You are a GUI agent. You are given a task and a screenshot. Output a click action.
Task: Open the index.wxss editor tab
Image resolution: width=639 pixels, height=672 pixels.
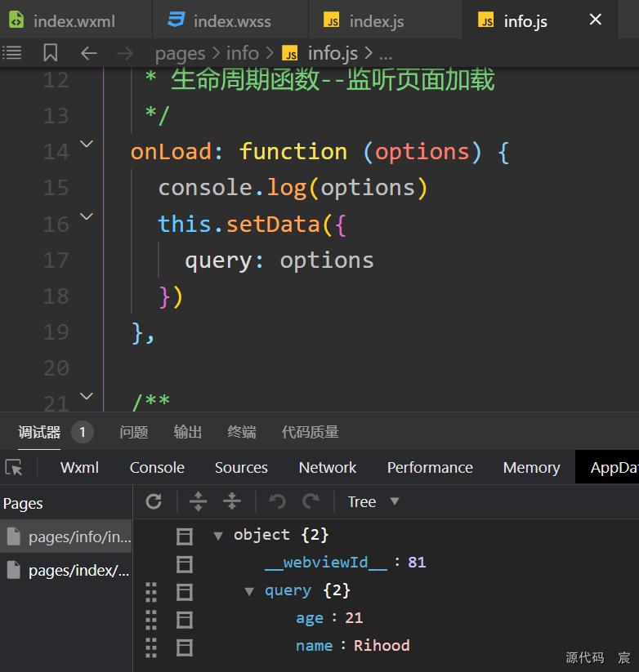point(230,20)
